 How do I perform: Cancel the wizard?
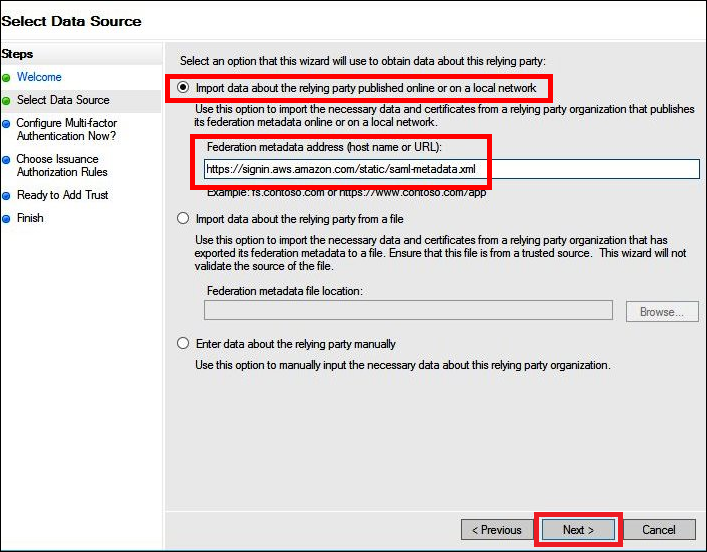coord(659,530)
